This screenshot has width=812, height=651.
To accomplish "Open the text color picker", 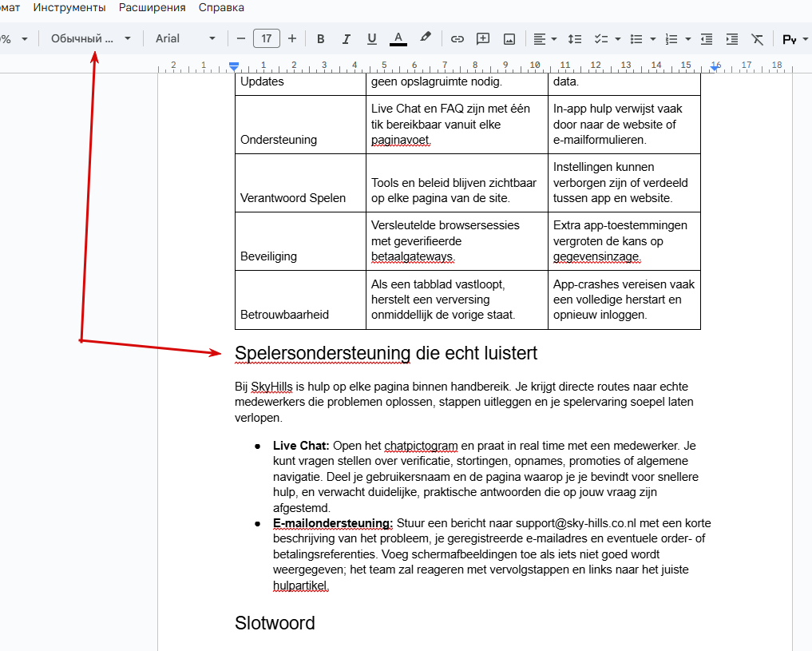I will pyautogui.click(x=398, y=39).
